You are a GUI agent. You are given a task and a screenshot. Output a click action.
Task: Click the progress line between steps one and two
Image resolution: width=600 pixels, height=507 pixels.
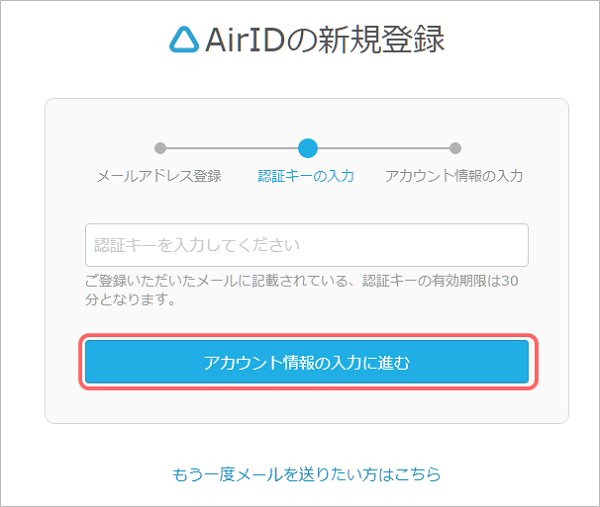coord(232,148)
